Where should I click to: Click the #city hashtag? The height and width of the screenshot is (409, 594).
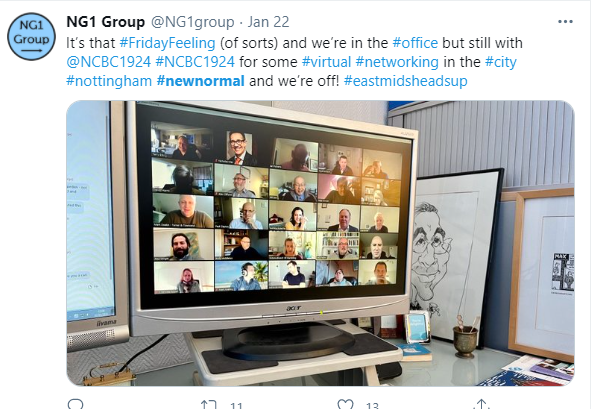pos(501,62)
